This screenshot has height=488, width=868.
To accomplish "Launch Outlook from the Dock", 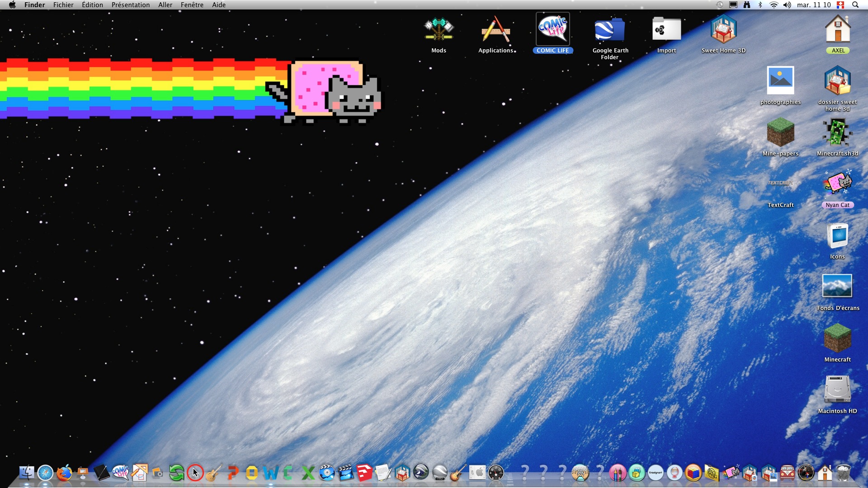I will (252, 473).
